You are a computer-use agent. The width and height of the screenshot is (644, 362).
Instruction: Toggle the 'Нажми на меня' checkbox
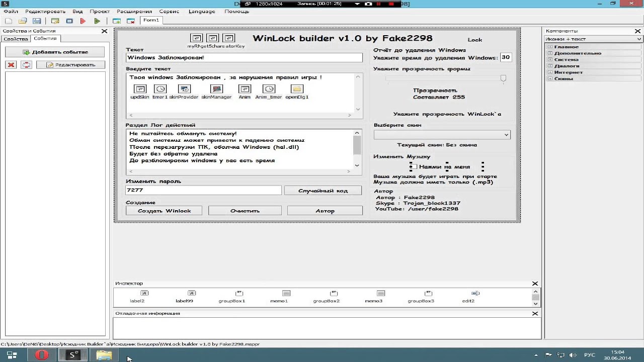414,166
